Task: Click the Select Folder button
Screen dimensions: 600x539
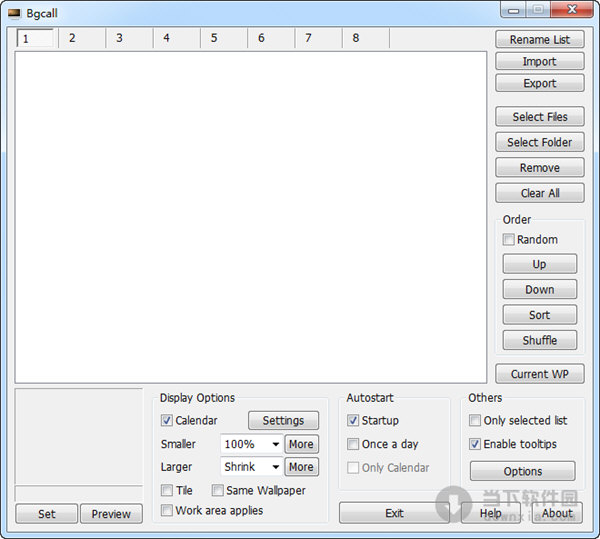Action: [x=540, y=142]
